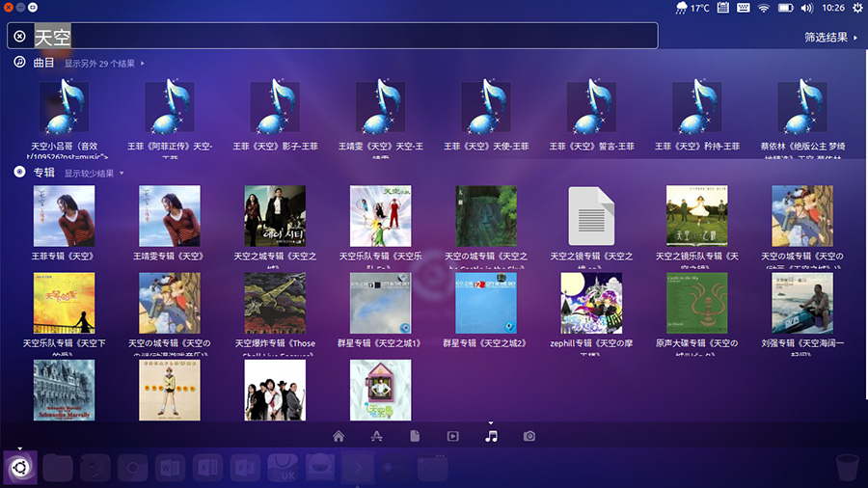Switch to the Files lens
The image size is (868, 488).
(415, 437)
